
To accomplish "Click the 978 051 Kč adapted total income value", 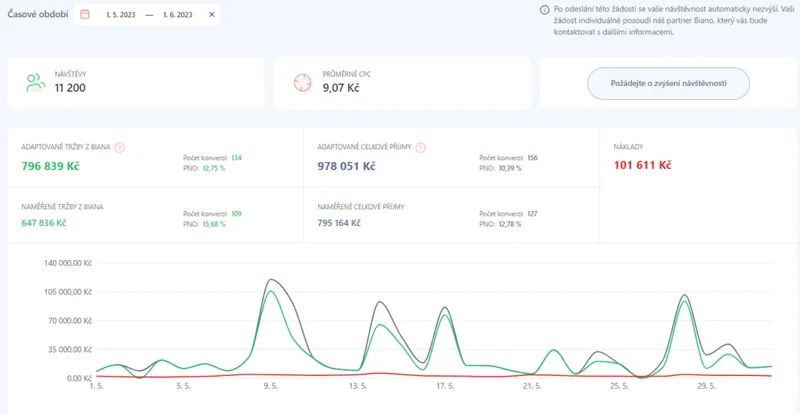I will click(346, 166).
